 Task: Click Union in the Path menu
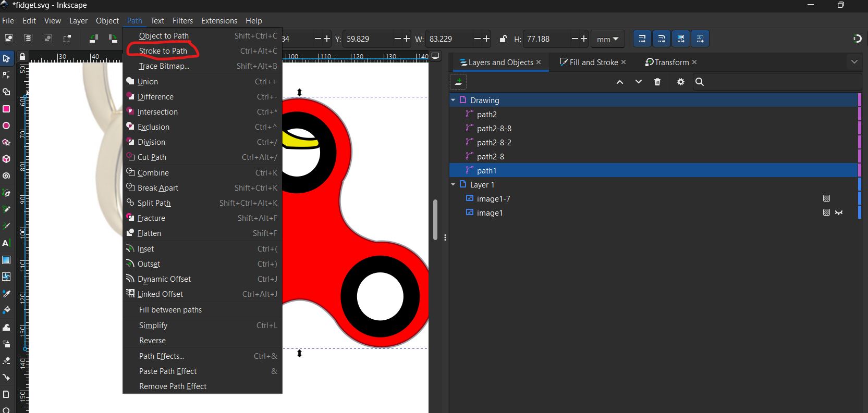click(x=148, y=82)
